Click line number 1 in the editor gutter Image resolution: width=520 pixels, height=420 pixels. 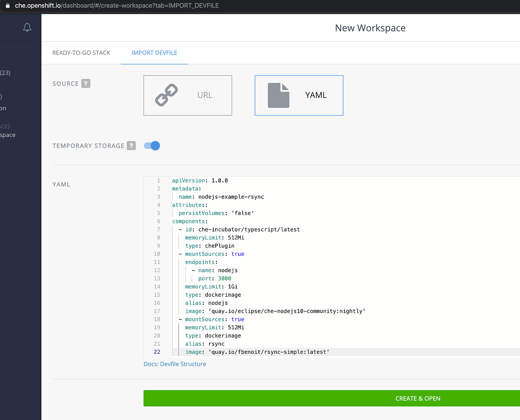158,180
